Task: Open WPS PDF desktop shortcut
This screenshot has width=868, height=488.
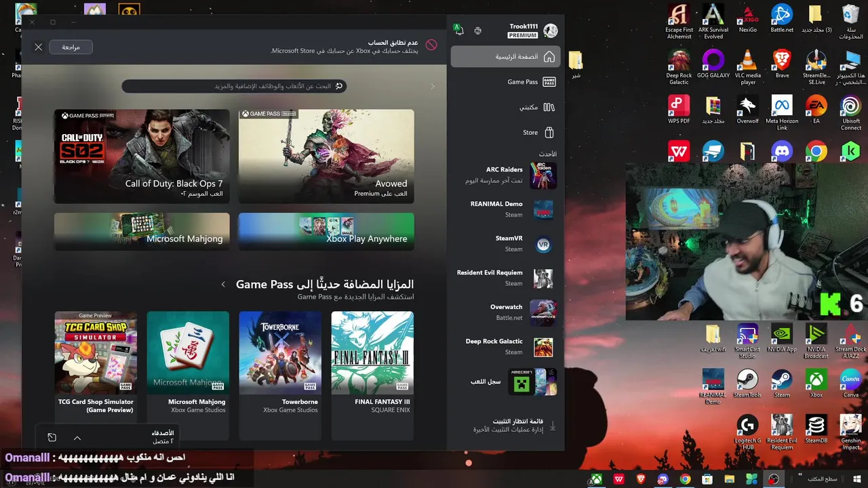Action: tap(679, 110)
